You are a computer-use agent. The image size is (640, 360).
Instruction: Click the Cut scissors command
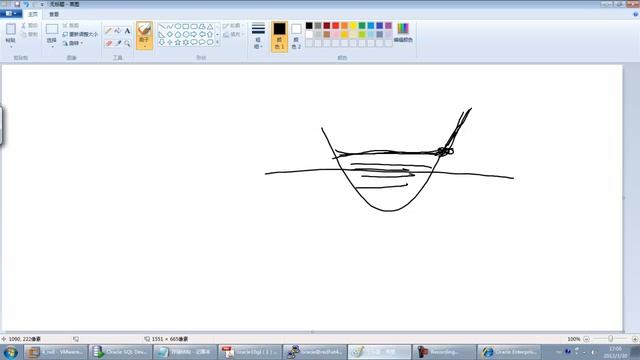29,25
